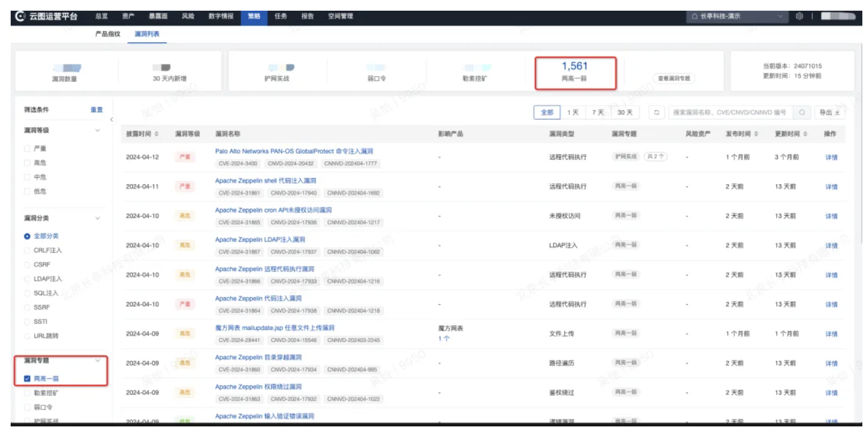The image size is (868, 444).
Task: Check the 严重 severity checkbox
Action: [x=27, y=149]
